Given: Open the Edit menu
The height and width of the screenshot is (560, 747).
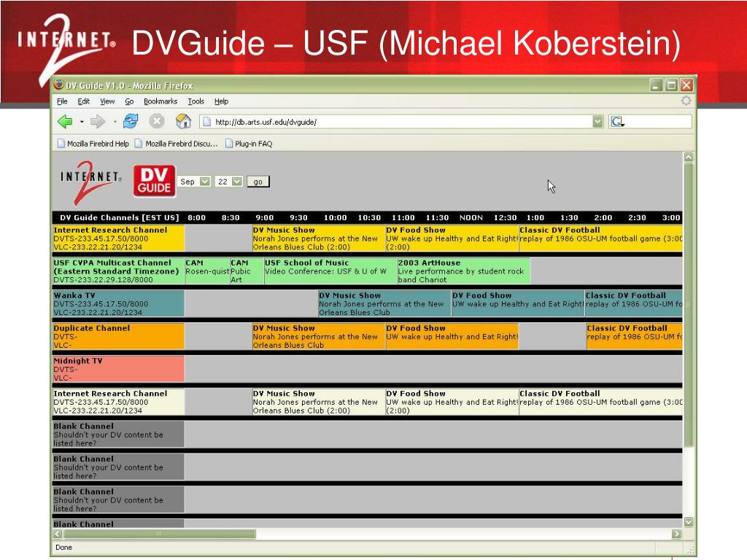Looking at the screenshot, I should point(83,101).
